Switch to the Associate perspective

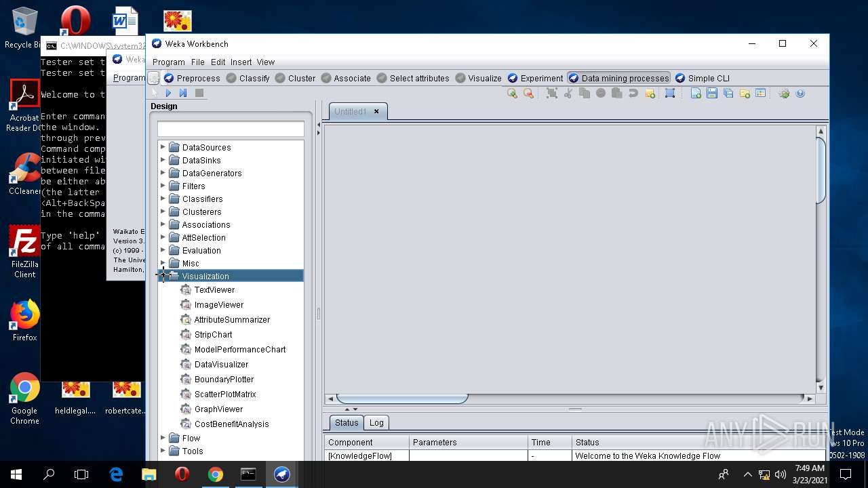point(346,78)
